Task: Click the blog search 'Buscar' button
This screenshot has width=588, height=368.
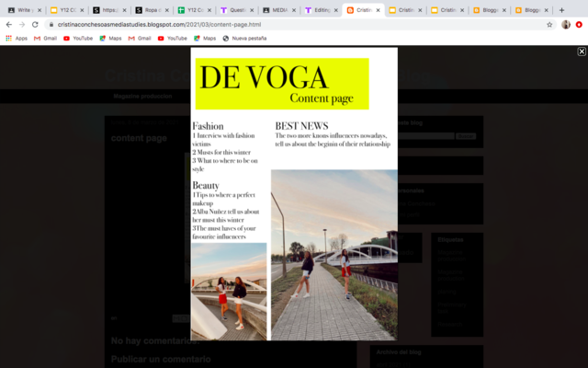Action: coord(466,136)
